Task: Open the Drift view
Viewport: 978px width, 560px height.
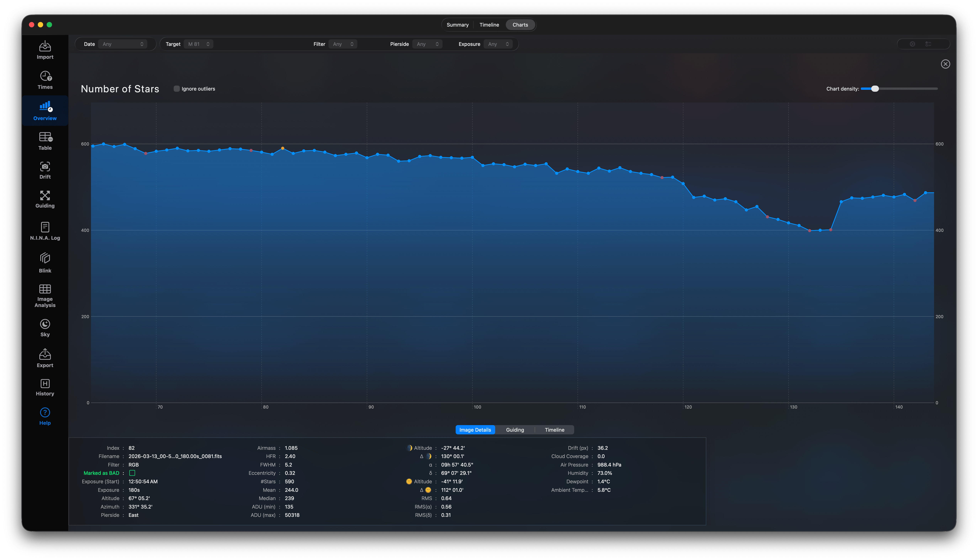Action: point(45,170)
